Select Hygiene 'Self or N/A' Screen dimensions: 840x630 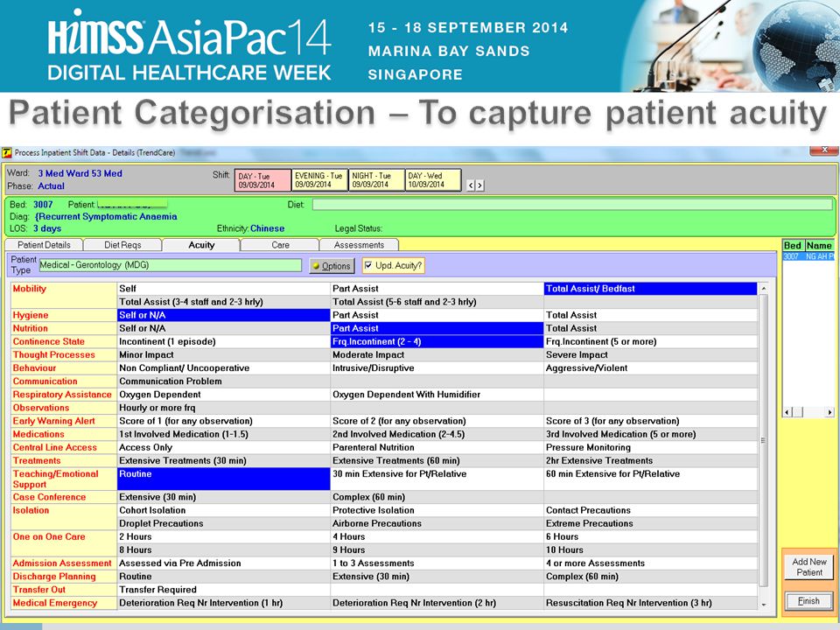224,316
